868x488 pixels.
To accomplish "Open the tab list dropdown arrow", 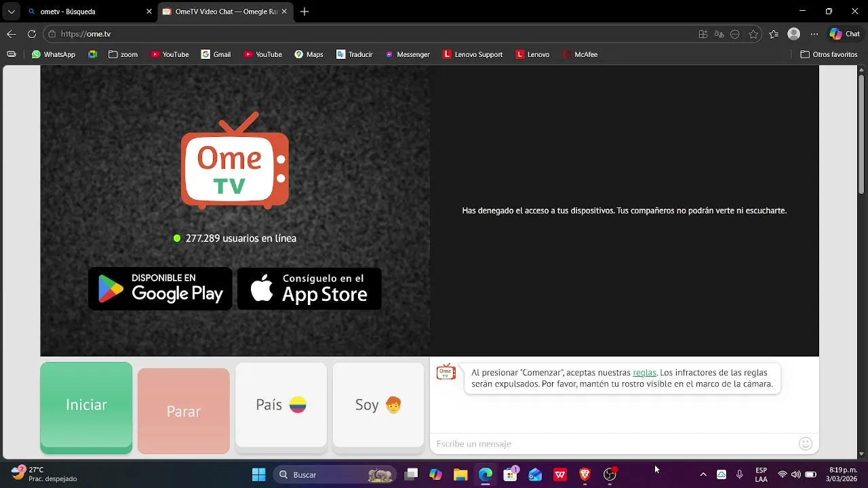I will pyautogui.click(x=11, y=12).
